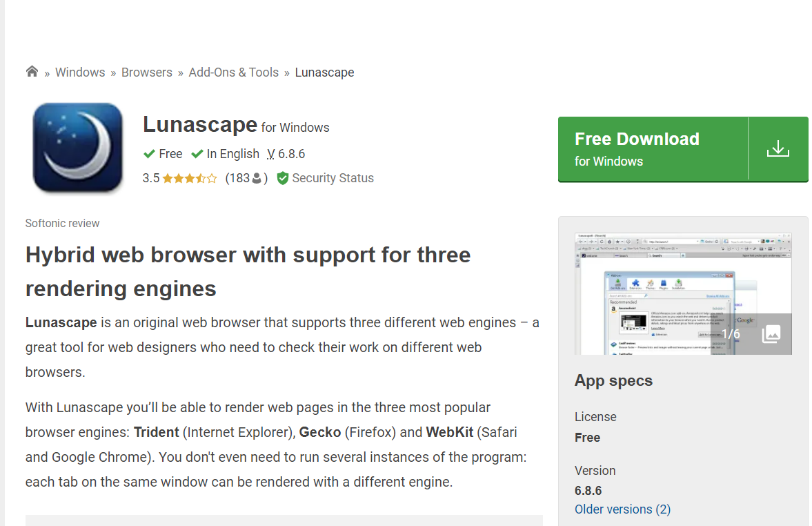Click the 1/6 screenshot counter

(x=731, y=334)
